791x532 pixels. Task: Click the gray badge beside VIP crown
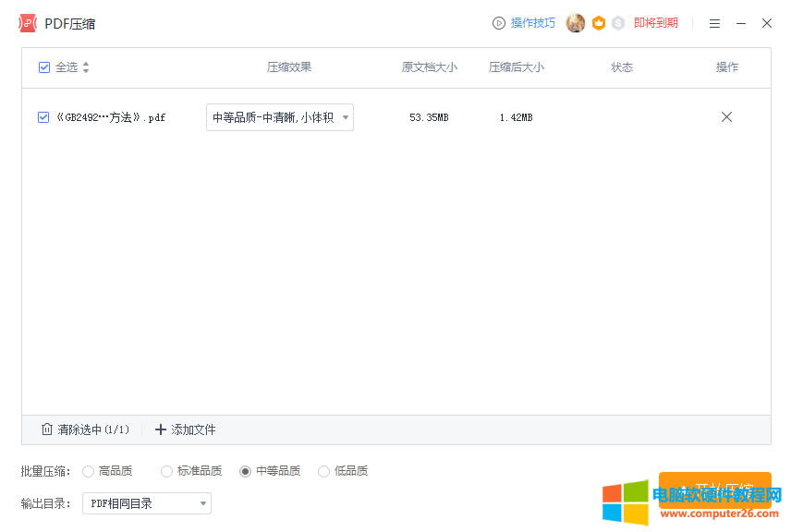(618, 23)
